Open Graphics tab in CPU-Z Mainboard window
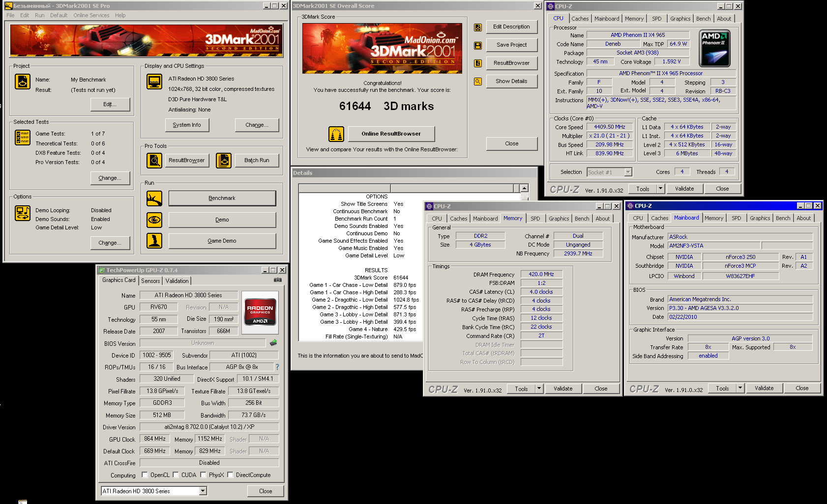The image size is (827, 504). tap(760, 218)
